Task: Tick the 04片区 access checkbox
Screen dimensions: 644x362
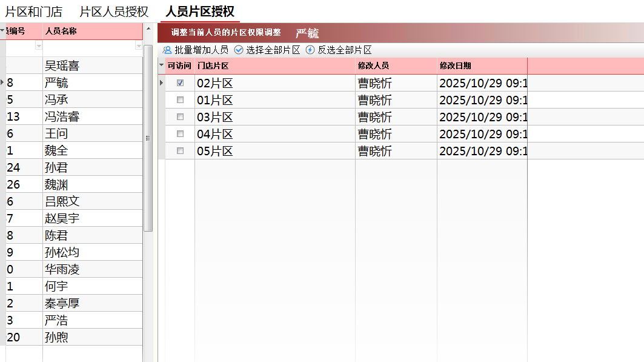Action: click(180, 134)
